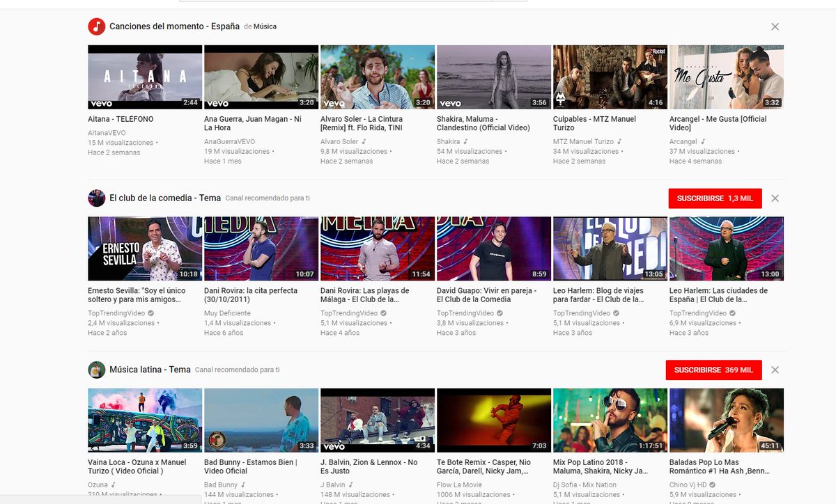Open El club de la comedia - Tema title
This screenshot has width=836, height=504.
point(164,198)
